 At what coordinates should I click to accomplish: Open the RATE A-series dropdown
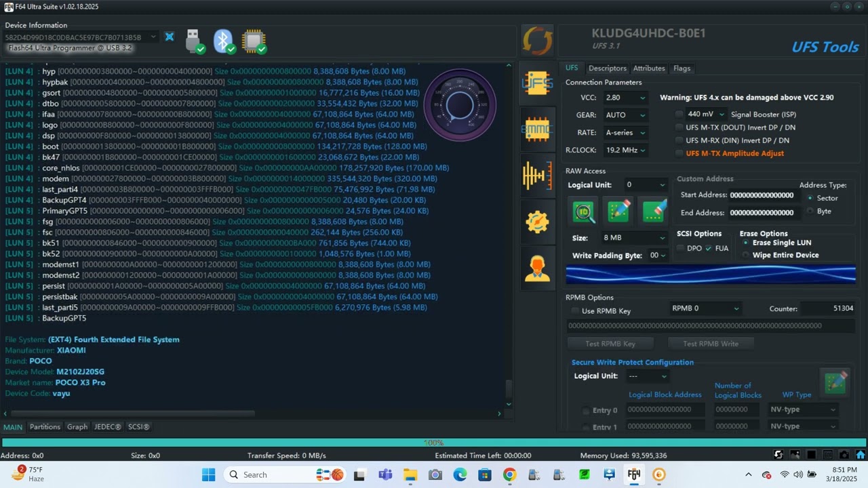[625, 133]
